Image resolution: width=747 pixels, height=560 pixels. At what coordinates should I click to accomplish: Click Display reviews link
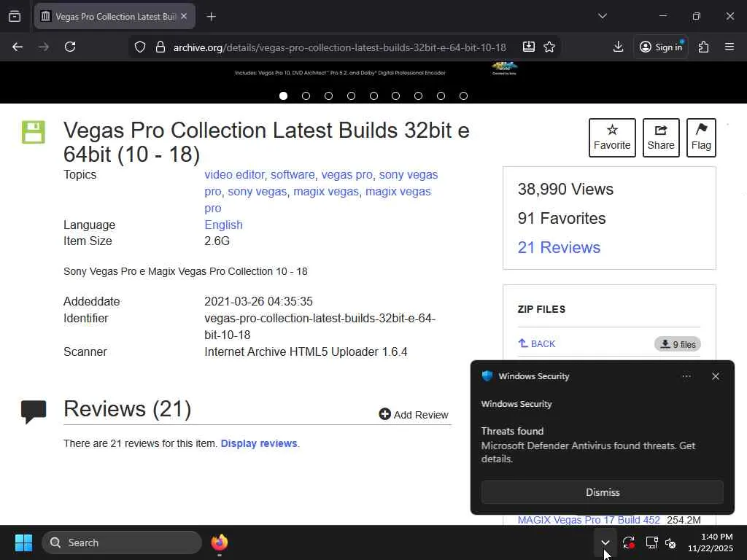click(x=259, y=443)
